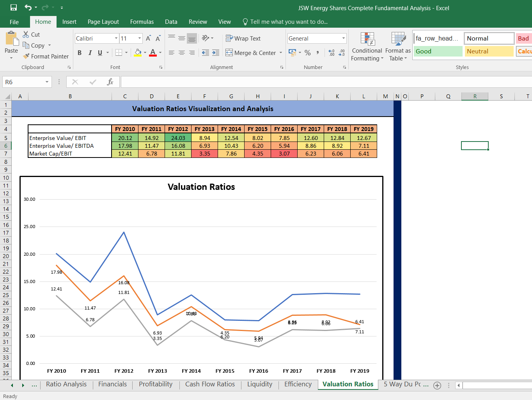The width and height of the screenshot is (532, 400).
Task: Toggle Wrap Text
Action: 243,38
